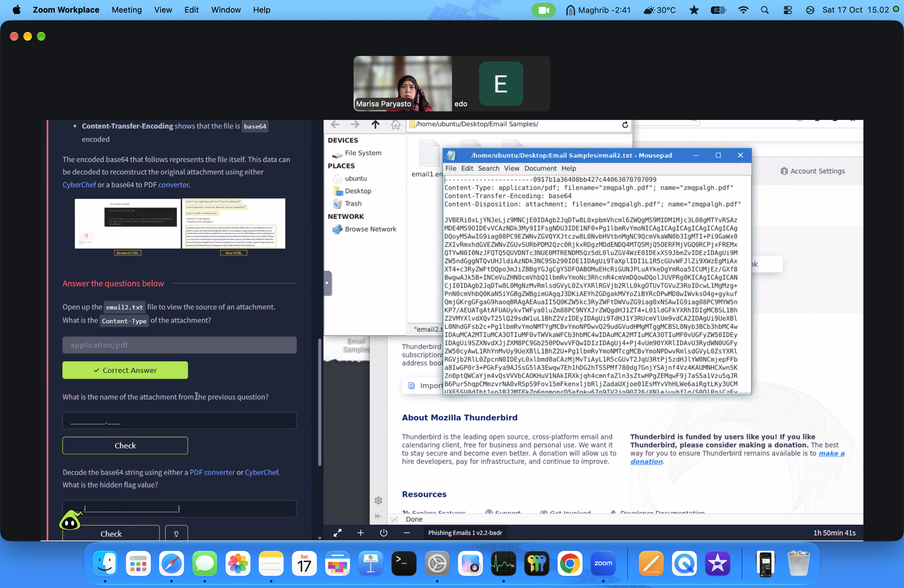This screenshot has width=904, height=588.
Task: Click the power icon in VM bottom bar
Action: pyautogui.click(x=384, y=533)
